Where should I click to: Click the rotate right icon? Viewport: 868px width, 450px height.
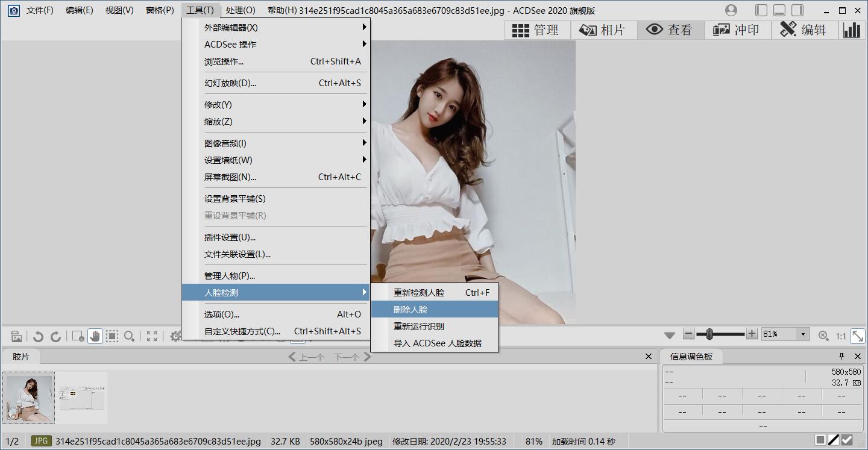55,336
